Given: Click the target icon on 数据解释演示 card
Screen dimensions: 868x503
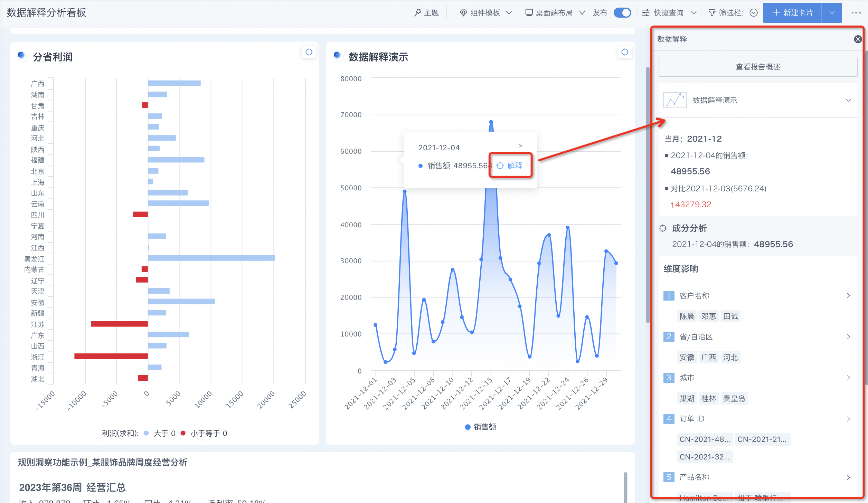Looking at the screenshot, I should [x=625, y=52].
